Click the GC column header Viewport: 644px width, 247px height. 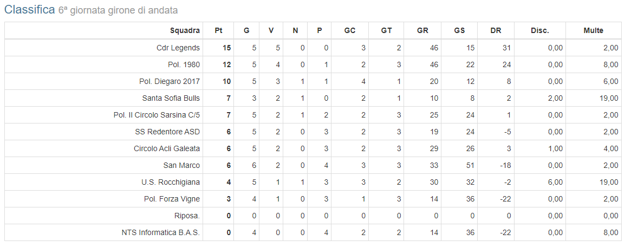350,31
